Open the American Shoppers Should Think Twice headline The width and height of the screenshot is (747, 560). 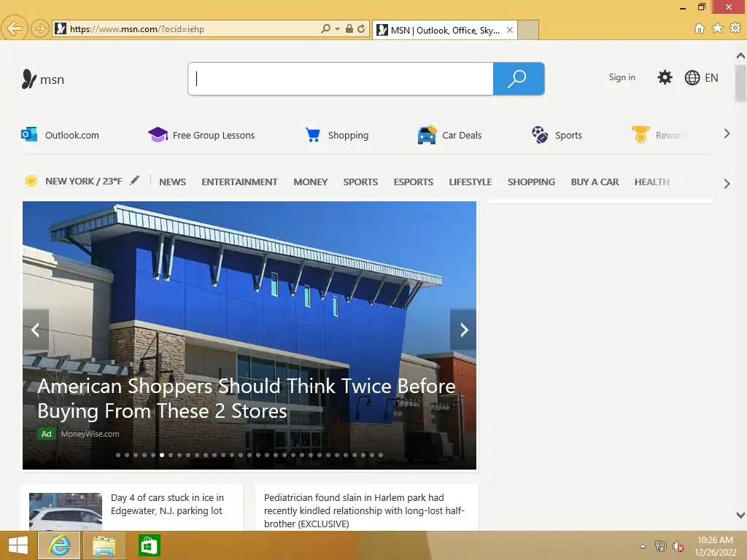pos(247,399)
